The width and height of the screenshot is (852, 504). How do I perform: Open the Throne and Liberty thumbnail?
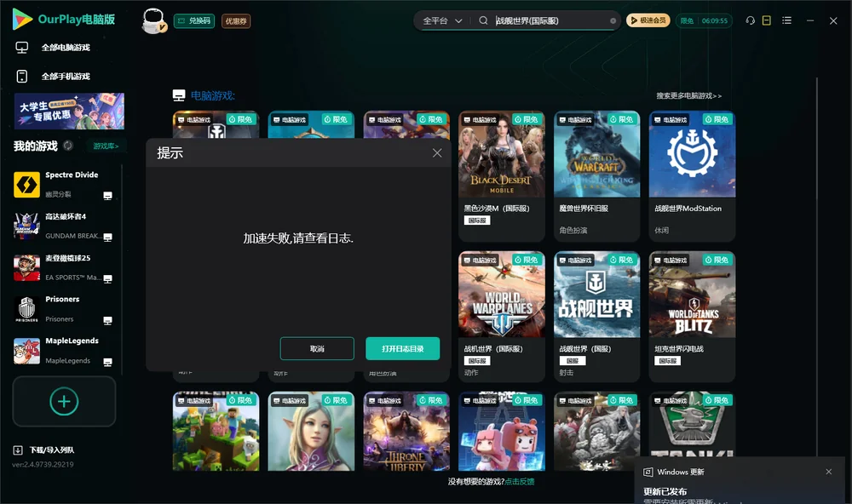406,432
